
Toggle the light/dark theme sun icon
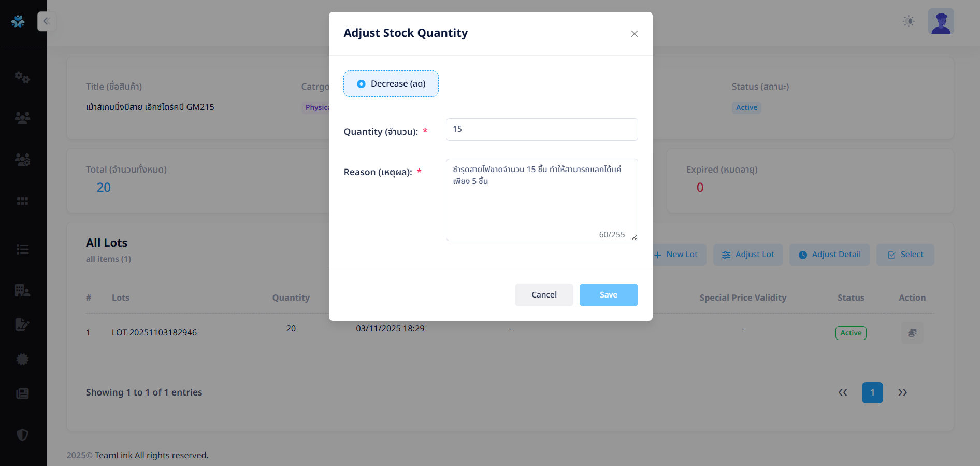click(x=909, y=21)
